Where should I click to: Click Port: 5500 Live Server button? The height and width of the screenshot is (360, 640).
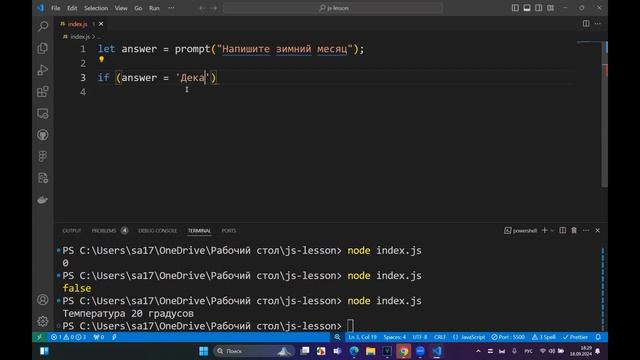(508, 337)
